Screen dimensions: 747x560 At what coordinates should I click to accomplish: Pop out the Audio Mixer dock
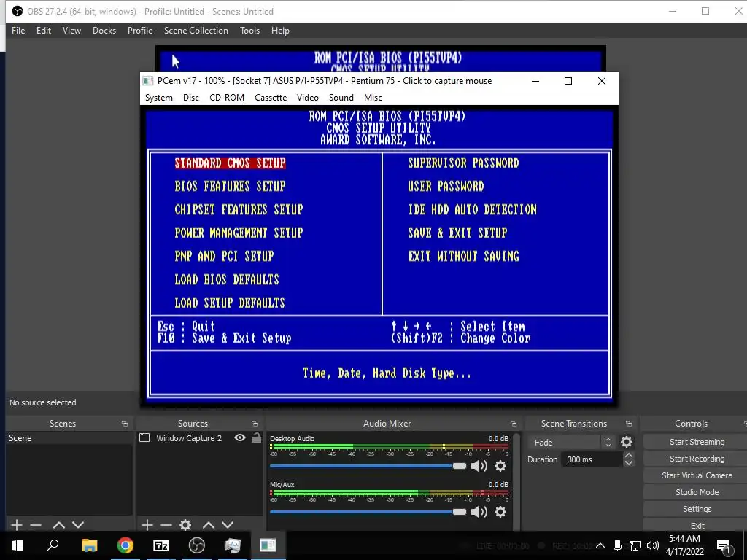coord(513,424)
